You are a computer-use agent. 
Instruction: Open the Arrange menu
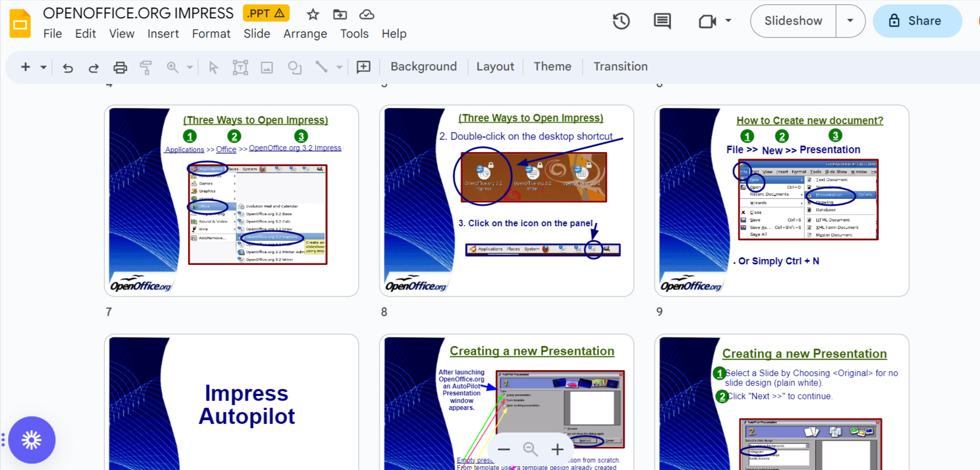[305, 34]
